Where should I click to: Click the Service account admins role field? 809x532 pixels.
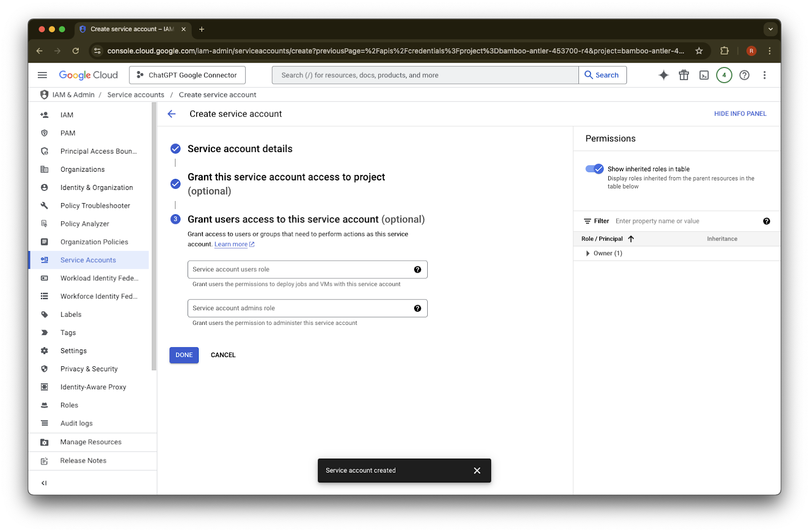click(x=307, y=308)
